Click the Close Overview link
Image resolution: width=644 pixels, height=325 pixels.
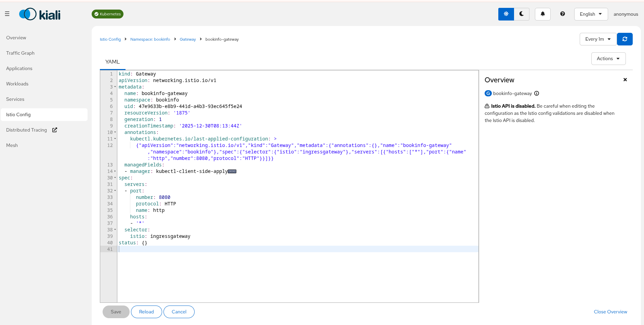610,312
